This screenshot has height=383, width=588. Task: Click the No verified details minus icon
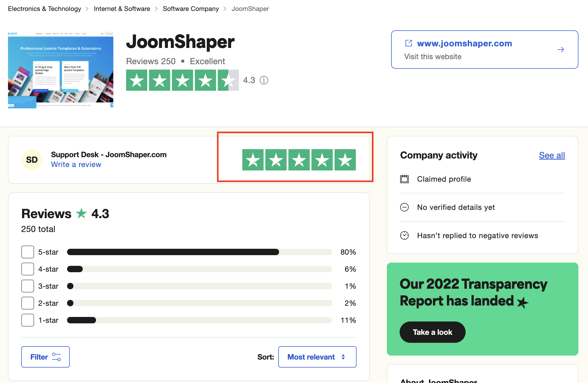tap(404, 207)
